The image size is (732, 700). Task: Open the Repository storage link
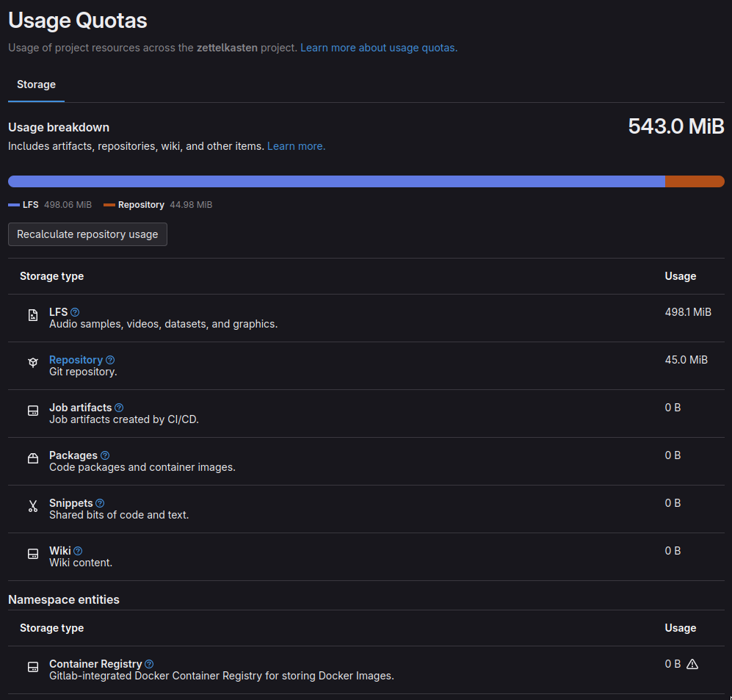coord(76,360)
